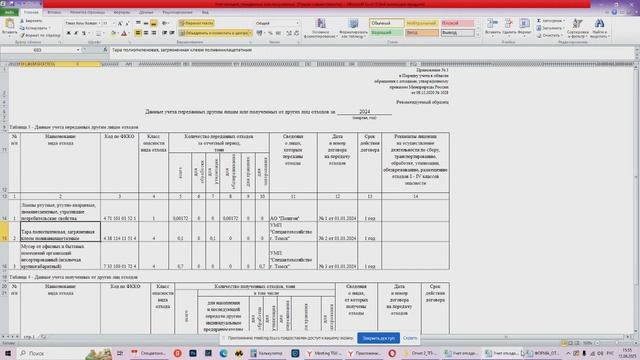Viewport: 640px width, 360px height.
Task: Open the Sort and Filter menu
Action: [578, 28]
